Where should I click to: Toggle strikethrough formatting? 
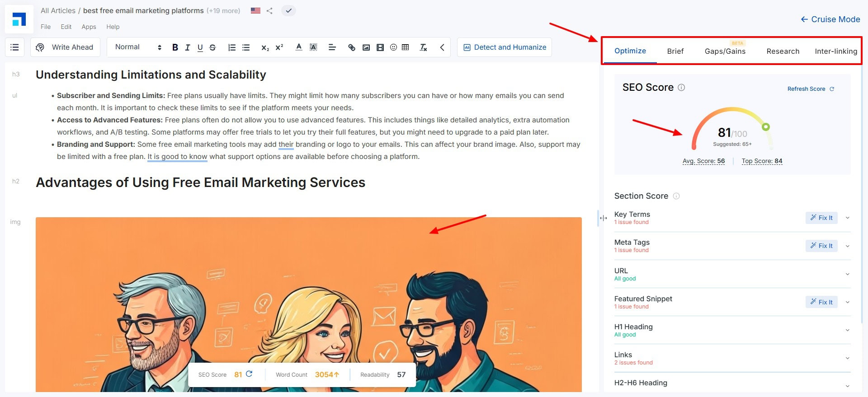pyautogui.click(x=212, y=47)
